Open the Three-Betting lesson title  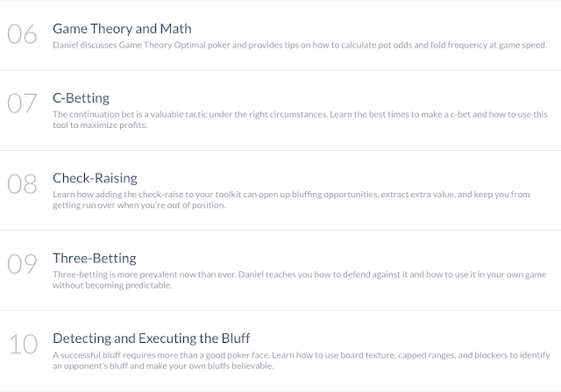tap(95, 258)
